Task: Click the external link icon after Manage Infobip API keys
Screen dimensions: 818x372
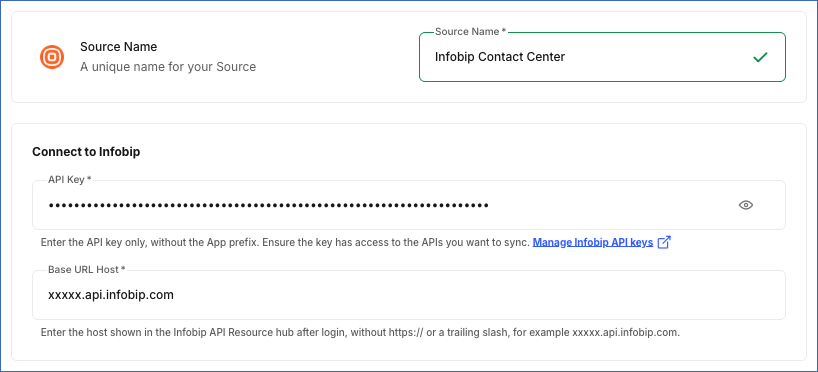Action: tap(664, 243)
